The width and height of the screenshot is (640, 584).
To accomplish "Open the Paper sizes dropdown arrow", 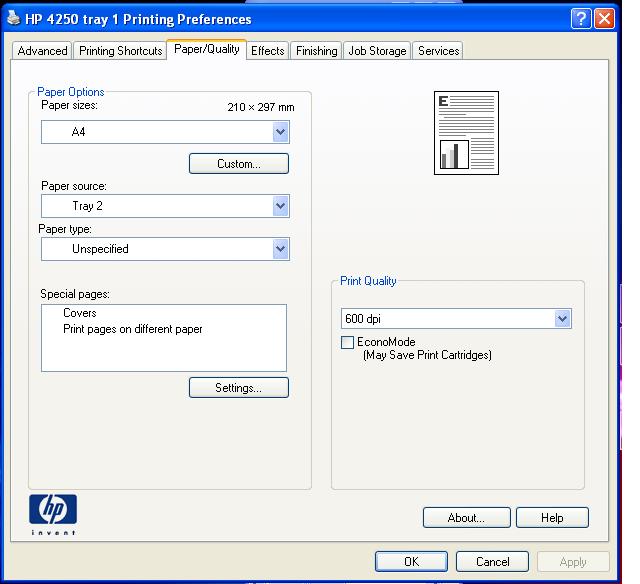I will pyautogui.click(x=280, y=132).
